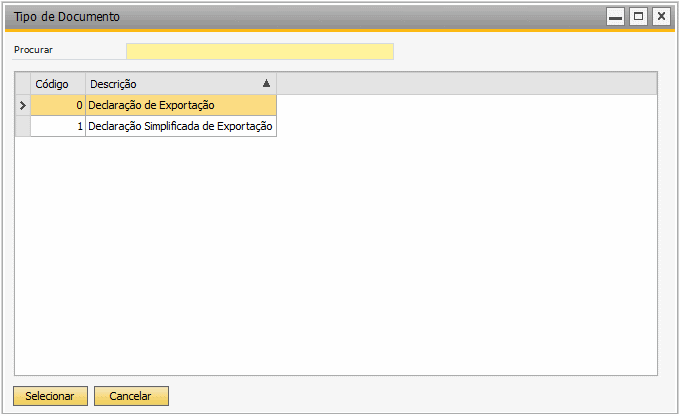Viewport: 680px width, 416px height.
Task: Click the Selecionar button
Action: (50, 396)
